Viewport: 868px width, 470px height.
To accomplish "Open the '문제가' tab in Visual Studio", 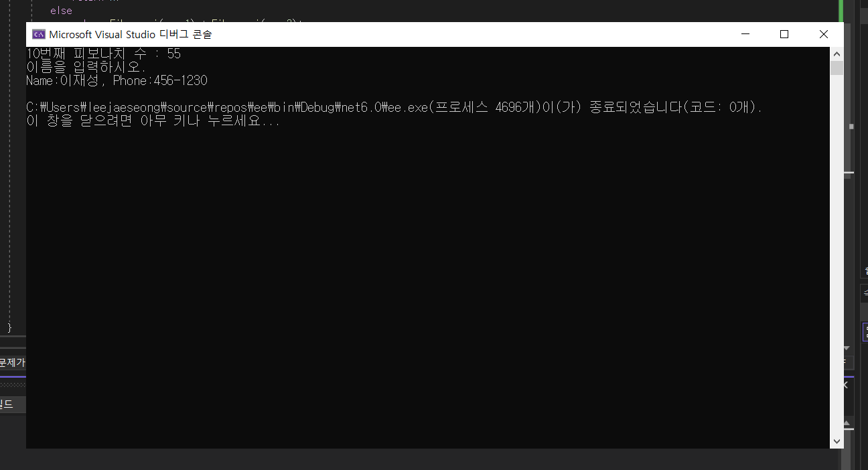I will tap(12, 363).
